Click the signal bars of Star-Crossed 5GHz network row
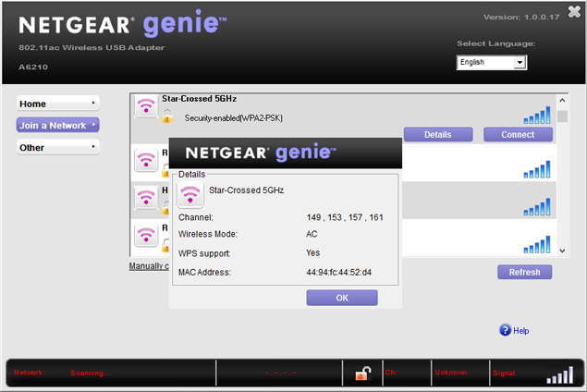Image resolution: width=587 pixels, height=392 pixels. [x=537, y=116]
